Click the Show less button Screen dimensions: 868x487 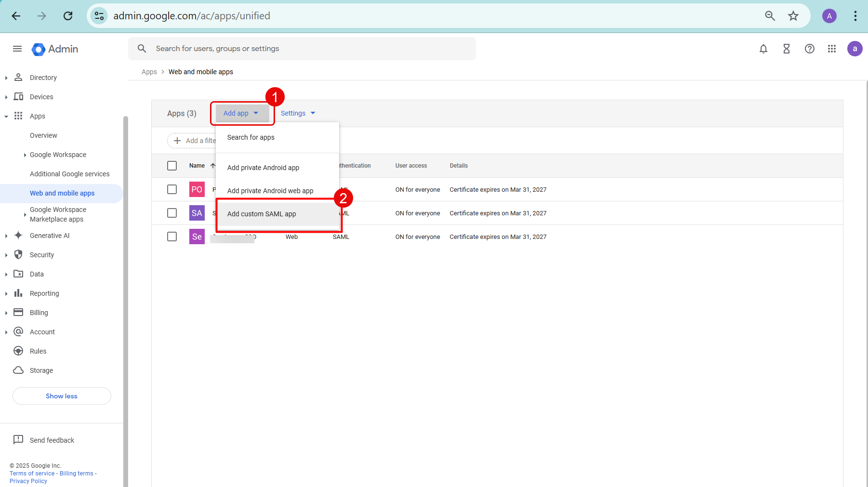[x=62, y=396]
